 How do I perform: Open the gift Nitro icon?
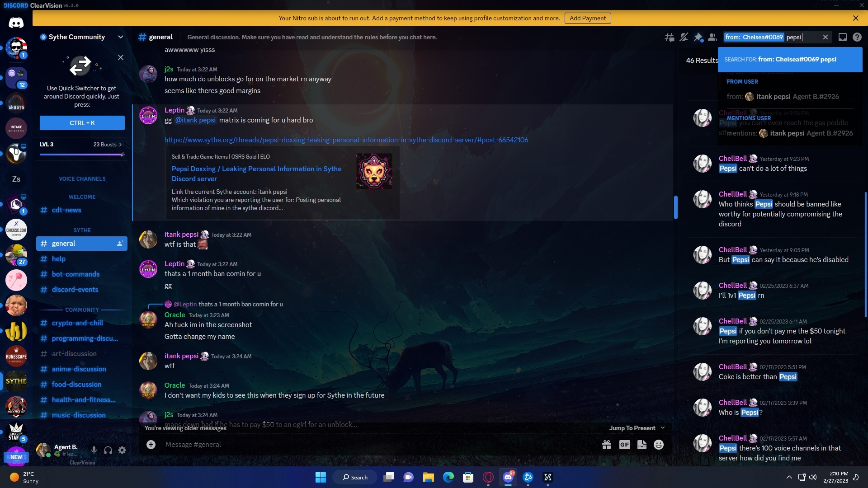click(x=607, y=445)
